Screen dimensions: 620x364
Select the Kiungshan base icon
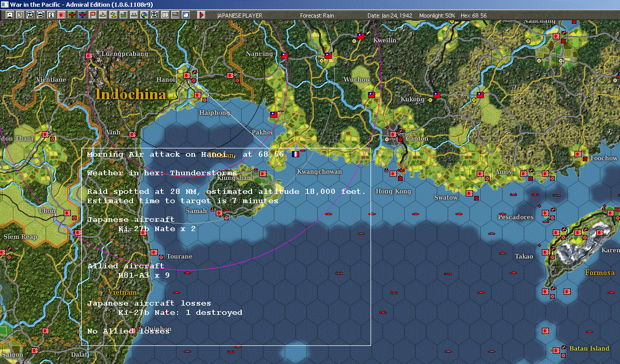(262, 174)
